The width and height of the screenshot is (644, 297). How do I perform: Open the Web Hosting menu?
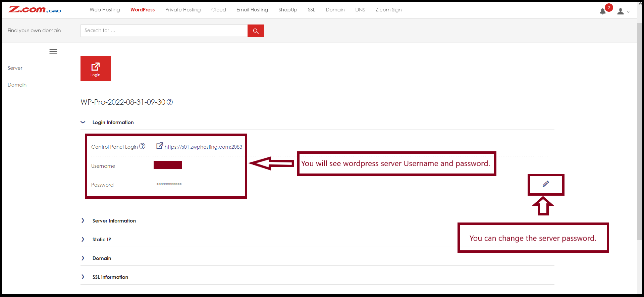(105, 10)
